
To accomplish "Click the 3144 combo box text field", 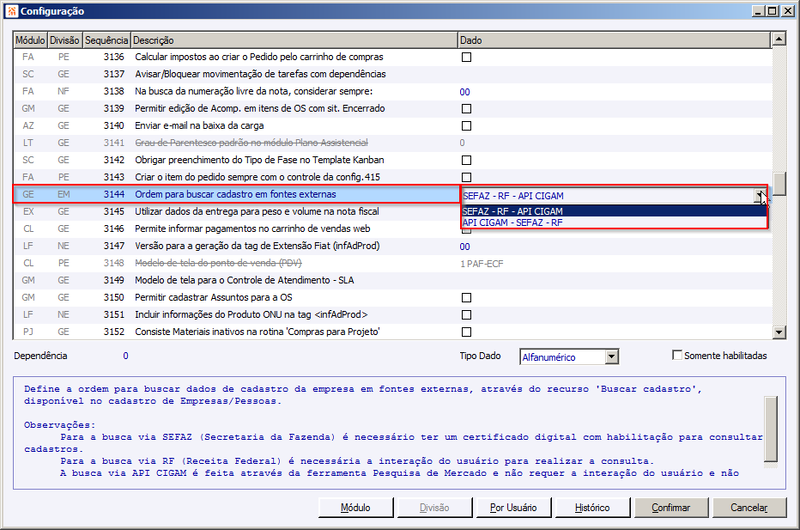I will [607, 196].
